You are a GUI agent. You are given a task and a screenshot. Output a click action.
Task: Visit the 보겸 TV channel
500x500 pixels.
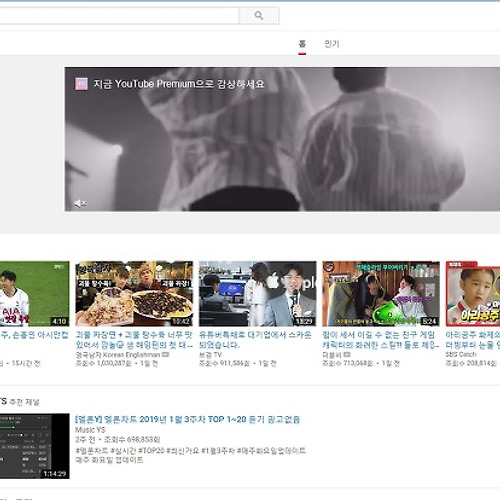click(210, 355)
